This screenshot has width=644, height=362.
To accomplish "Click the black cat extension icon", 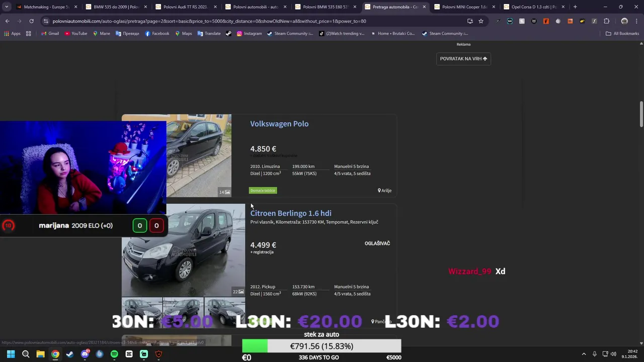I will click(x=534, y=21).
